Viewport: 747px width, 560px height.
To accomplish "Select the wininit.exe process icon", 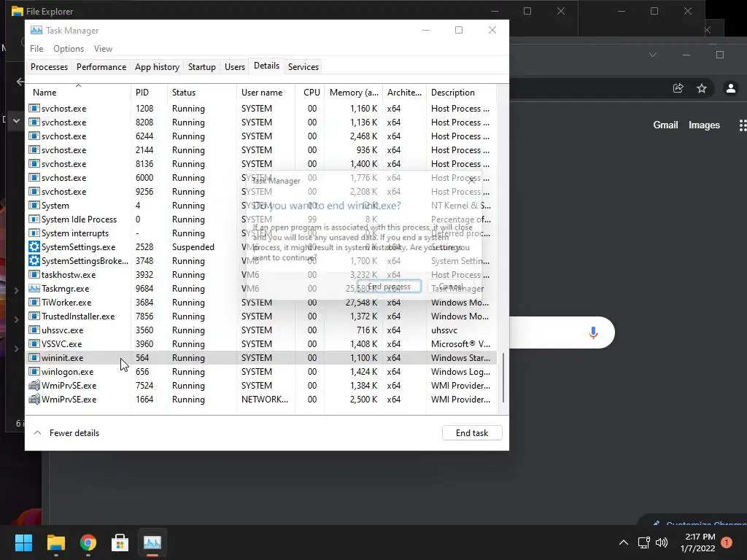I will (x=34, y=357).
